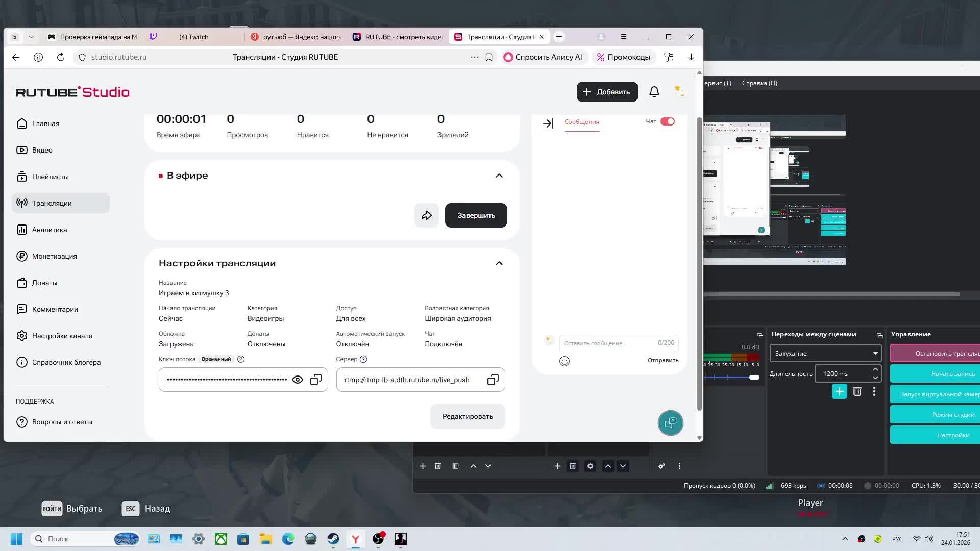Open the Справка menu in OBS
This screenshot has width=980, height=551.
click(x=759, y=83)
